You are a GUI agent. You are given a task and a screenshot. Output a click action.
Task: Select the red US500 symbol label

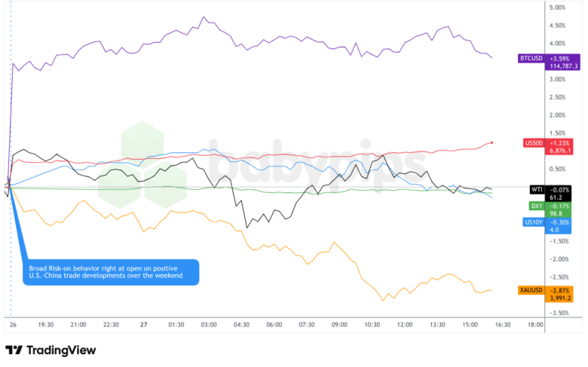click(531, 142)
